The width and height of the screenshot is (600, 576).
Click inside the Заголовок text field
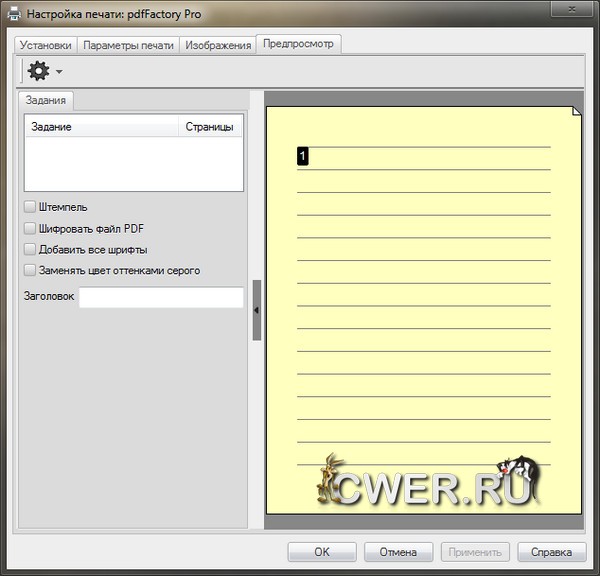[160, 297]
